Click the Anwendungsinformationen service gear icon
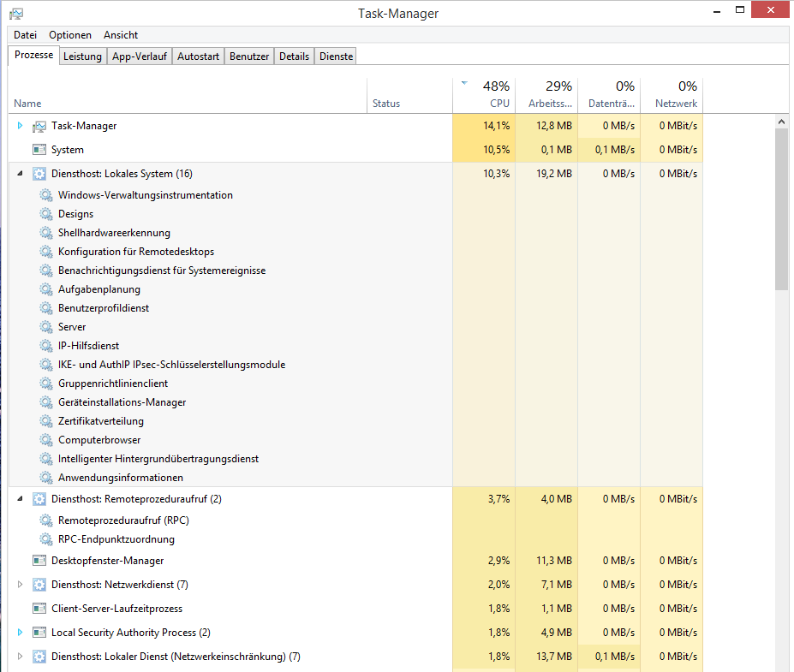This screenshot has width=794, height=672. click(46, 478)
